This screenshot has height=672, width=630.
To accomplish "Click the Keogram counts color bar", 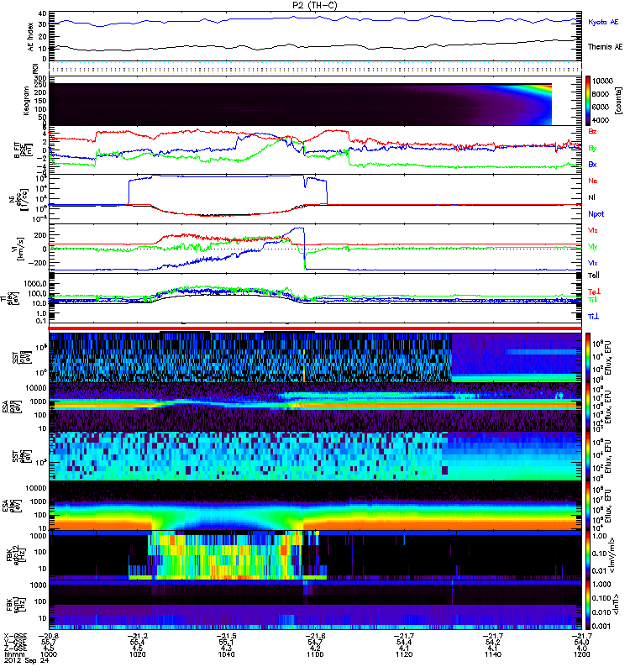I will pyautogui.click(x=587, y=101).
